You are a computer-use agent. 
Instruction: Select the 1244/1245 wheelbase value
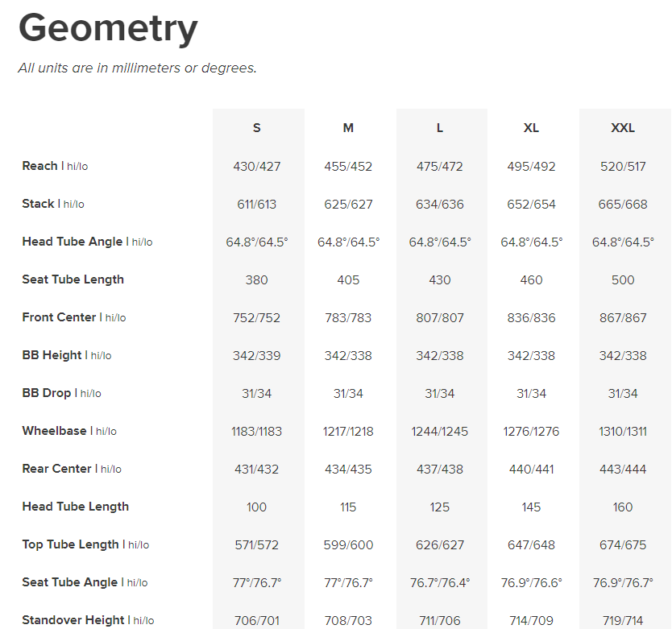tap(440, 432)
